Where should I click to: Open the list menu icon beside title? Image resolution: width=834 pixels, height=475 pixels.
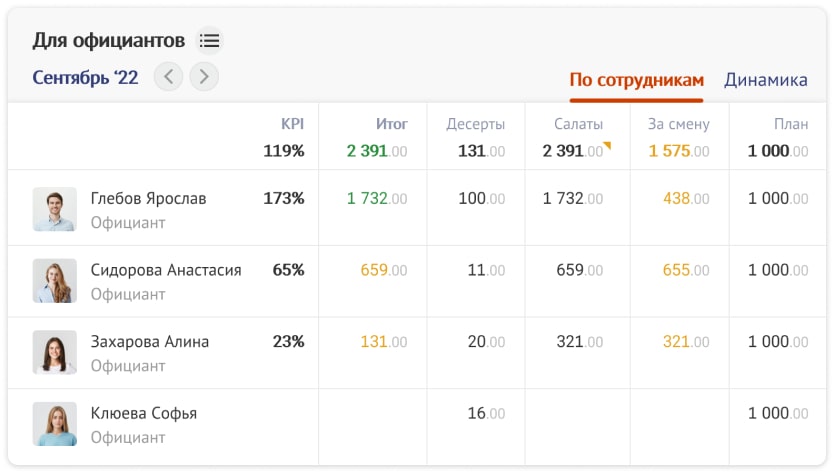point(209,41)
